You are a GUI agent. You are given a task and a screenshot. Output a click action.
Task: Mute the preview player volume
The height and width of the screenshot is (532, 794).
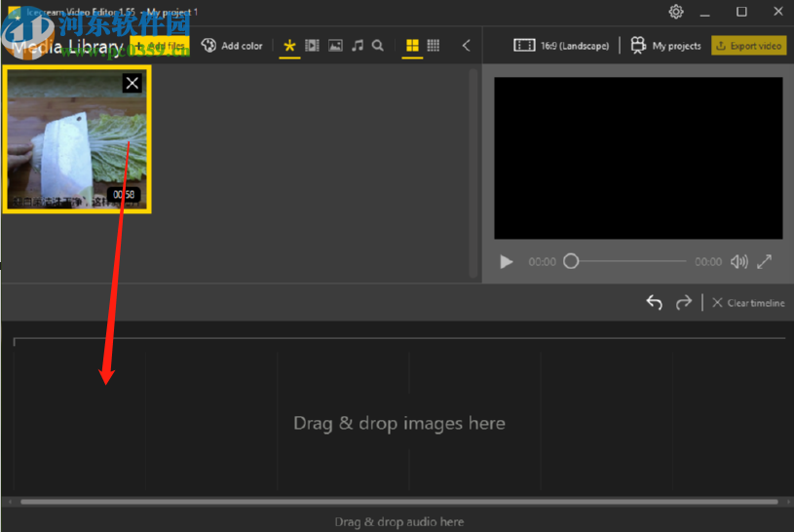(x=739, y=261)
